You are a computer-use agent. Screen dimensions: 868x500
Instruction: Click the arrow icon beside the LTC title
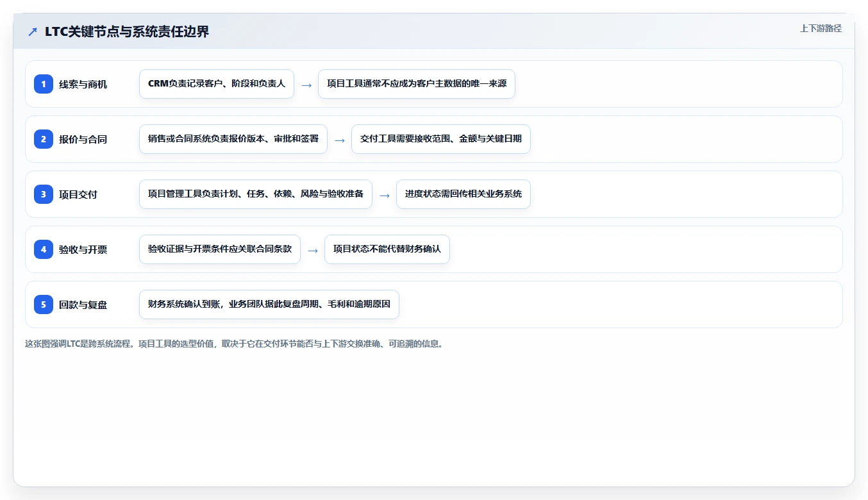click(x=33, y=31)
